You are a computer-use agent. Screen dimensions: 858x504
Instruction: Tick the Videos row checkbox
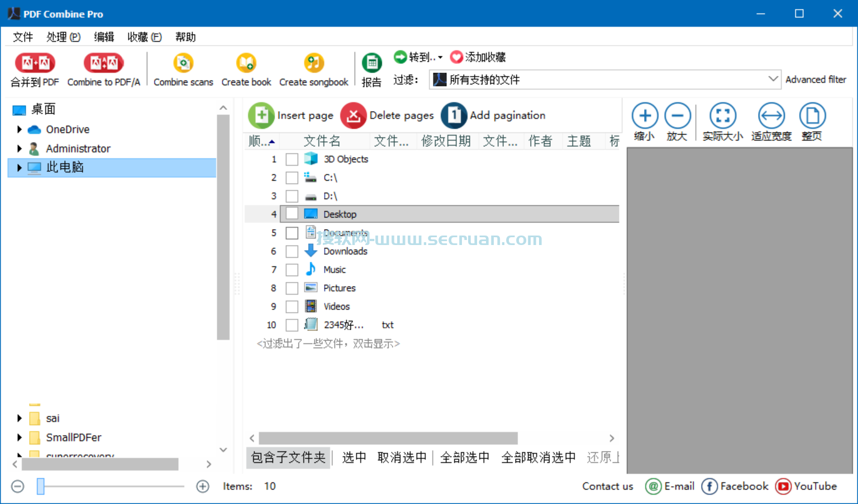(292, 307)
